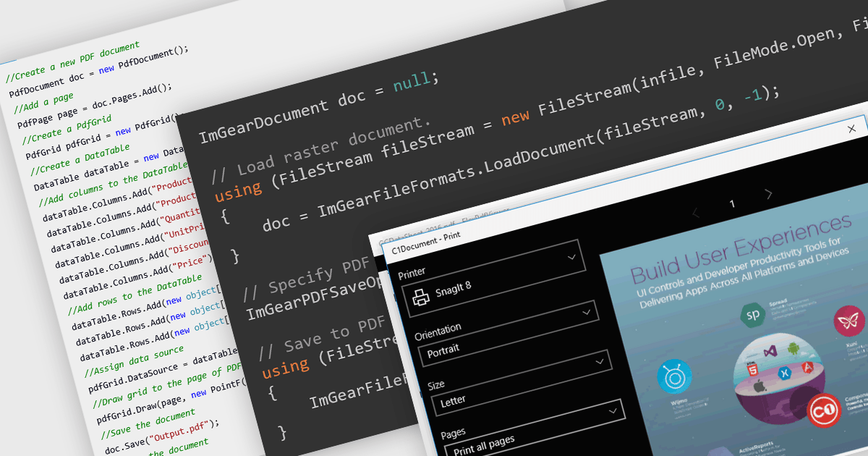Click the line 'PdfDocument doc = new PdfDocument();'
868x456 pixels.
[99, 72]
